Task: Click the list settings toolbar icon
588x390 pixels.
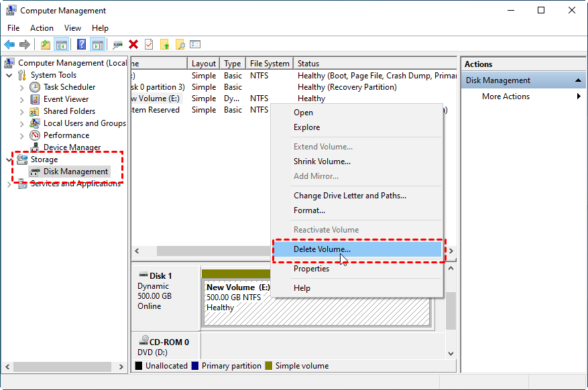Action: click(195, 45)
